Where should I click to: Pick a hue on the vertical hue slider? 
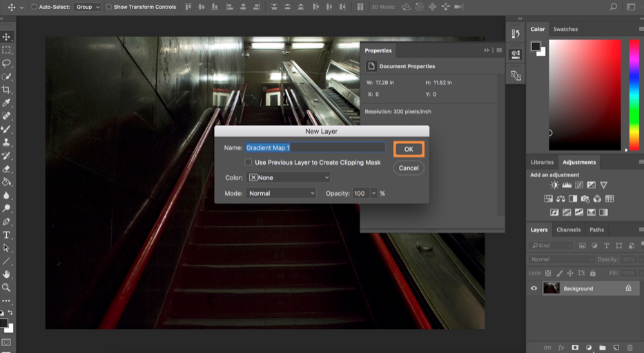pyautogui.click(x=634, y=94)
